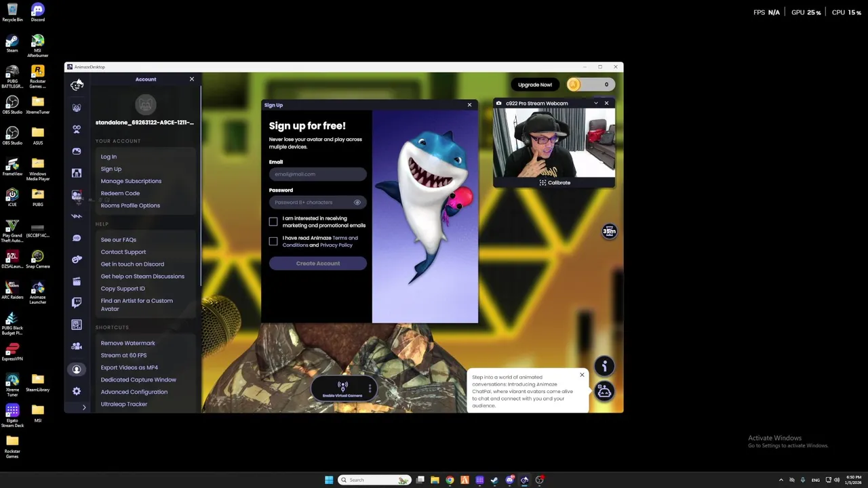Image resolution: width=868 pixels, height=488 pixels.
Task: Open the chat bubble icon in sidebar
Action: click(77, 238)
